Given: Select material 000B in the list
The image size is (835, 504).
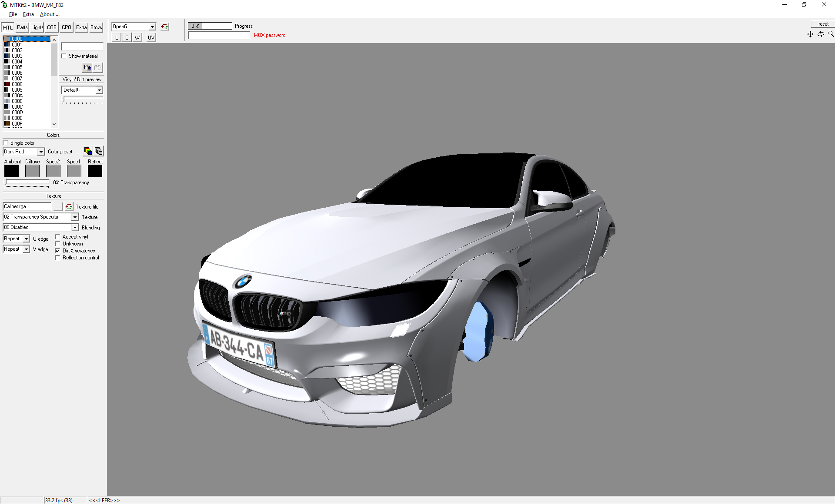Looking at the screenshot, I should click(27, 101).
